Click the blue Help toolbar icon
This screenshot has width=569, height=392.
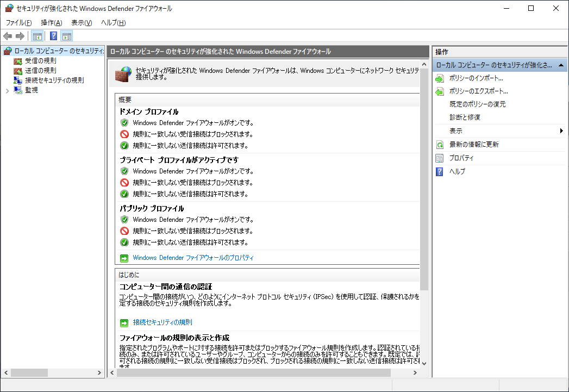(53, 36)
